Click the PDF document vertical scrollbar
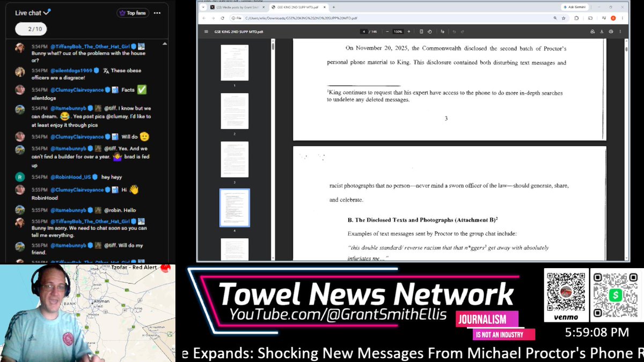The height and width of the screenshot is (362, 644). [626, 49]
